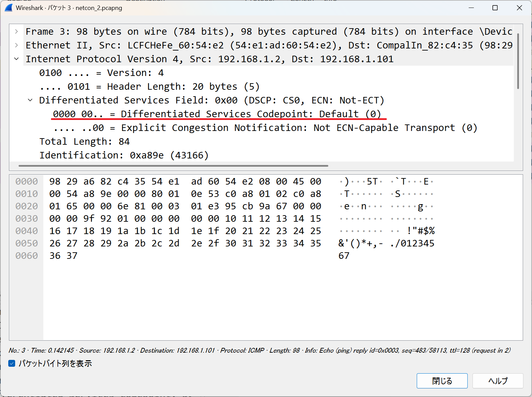The height and width of the screenshot is (397, 532).
Task: Click ASCII text '!"#$%' in bytes pane
Action: [421, 231]
